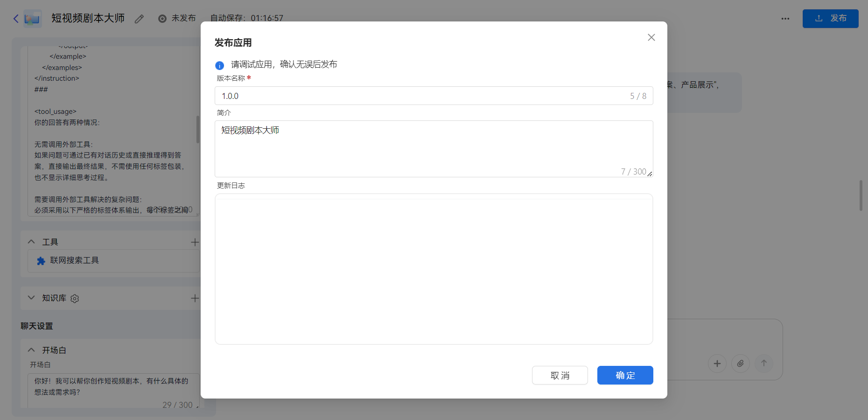Click the 产品展示 chat message bubble

click(705, 92)
